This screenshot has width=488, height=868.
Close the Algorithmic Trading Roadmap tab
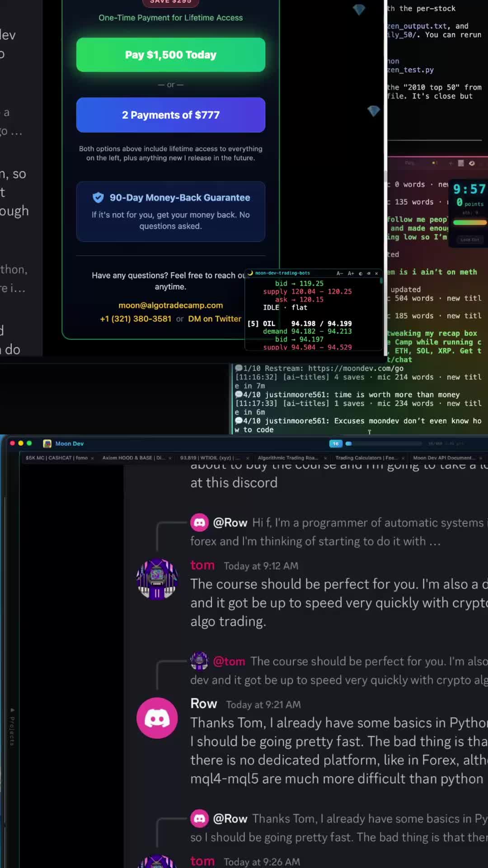[325, 458]
